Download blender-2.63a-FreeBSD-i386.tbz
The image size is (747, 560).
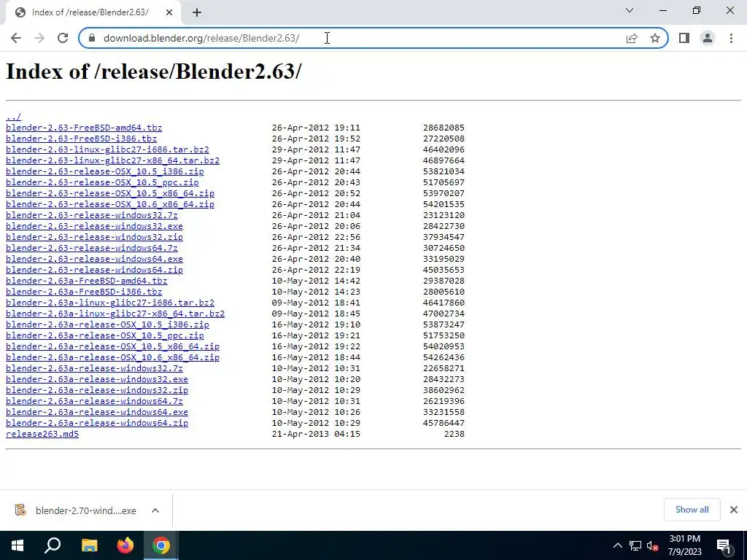click(x=84, y=292)
